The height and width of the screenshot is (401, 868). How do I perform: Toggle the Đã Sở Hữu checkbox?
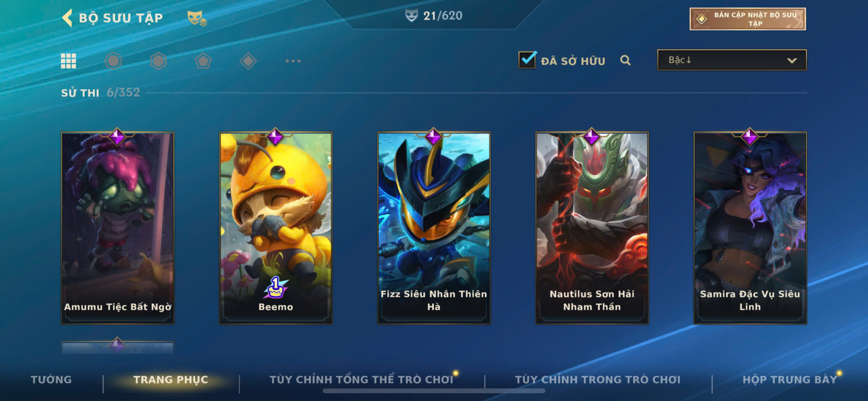click(527, 60)
